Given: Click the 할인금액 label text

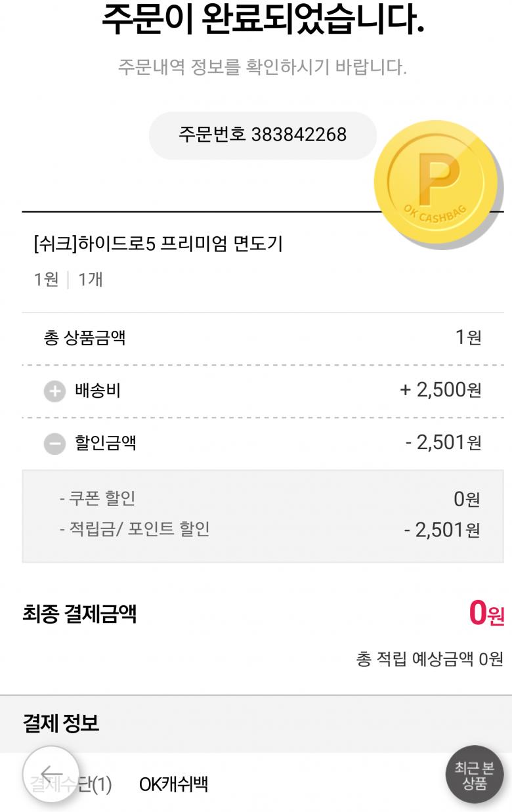Looking at the screenshot, I should coord(106,443).
